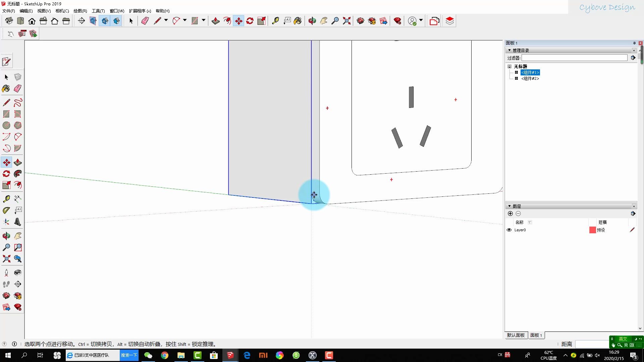Collapse the 无标题 tree root node
Image resolution: width=644 pixels, height=362 pixels.
pos(509,66)
